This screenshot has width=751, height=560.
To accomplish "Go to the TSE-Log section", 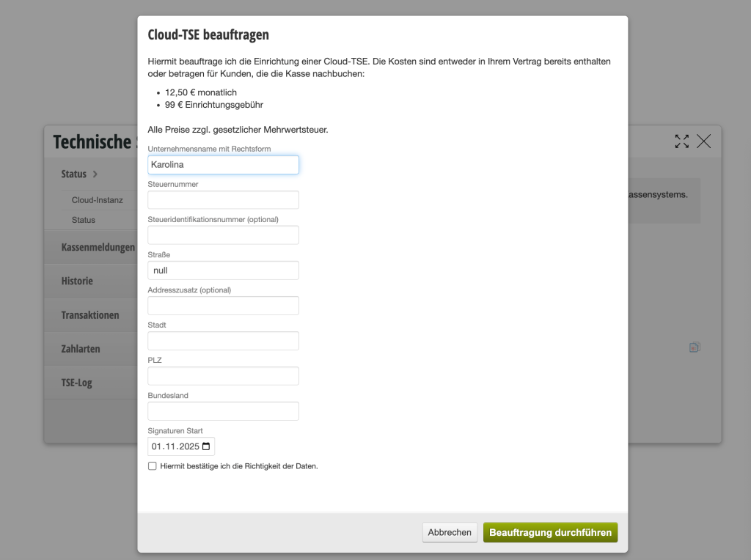I will click(x=77, y=383).
